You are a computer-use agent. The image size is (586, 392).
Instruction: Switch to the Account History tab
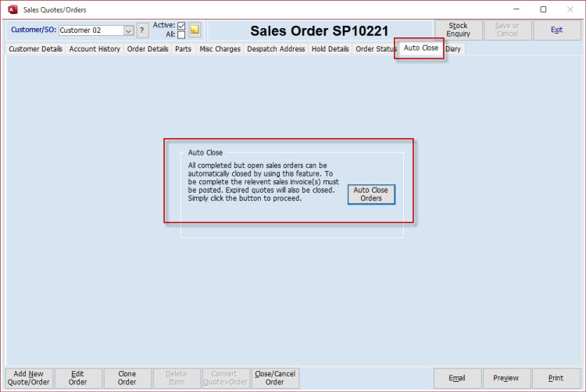pos(95,49)
